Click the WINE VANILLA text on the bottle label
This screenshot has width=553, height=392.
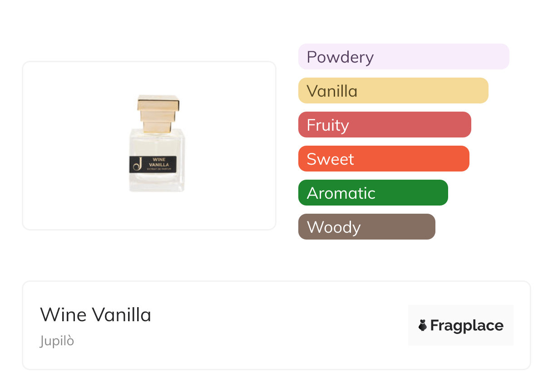click(159, 162)
